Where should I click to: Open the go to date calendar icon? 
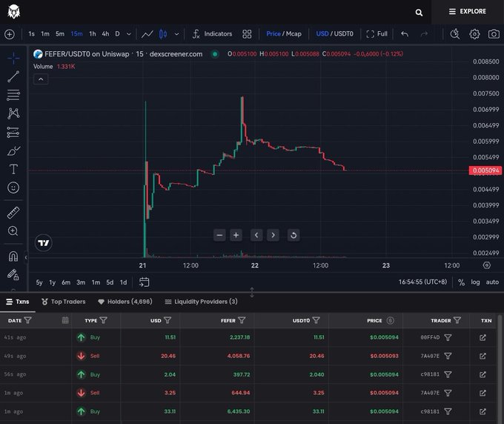144,282
